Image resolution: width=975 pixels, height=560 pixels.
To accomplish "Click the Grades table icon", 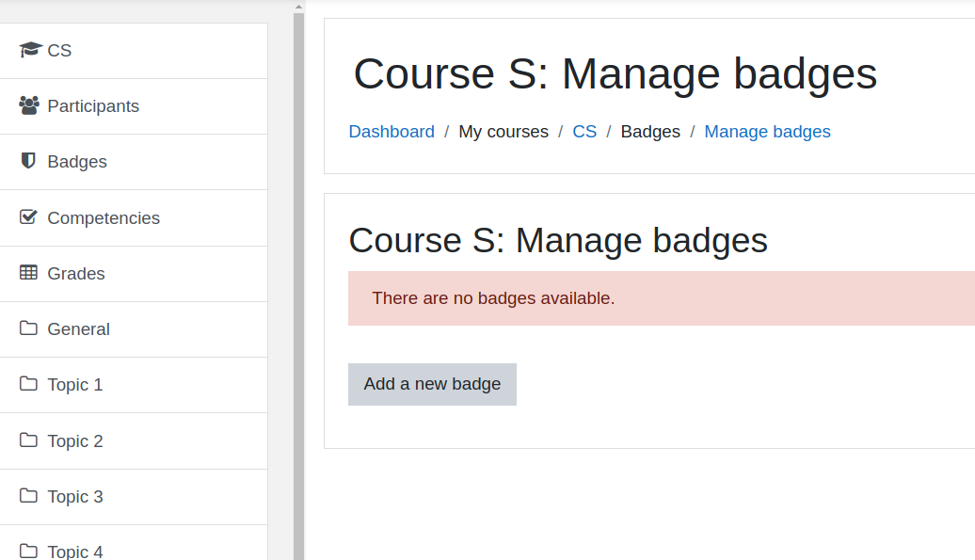I will click(28, 272).
